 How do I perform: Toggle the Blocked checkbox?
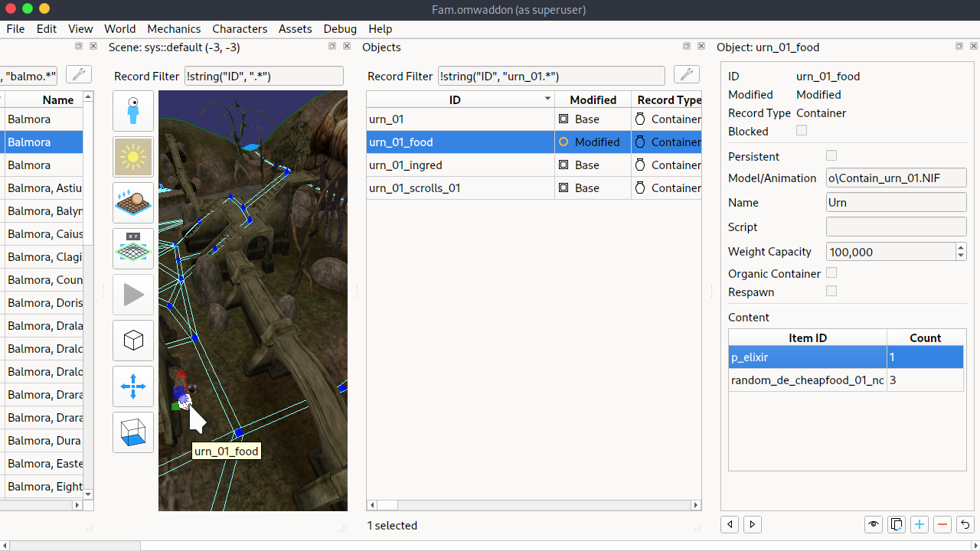[x=802, y=131]
